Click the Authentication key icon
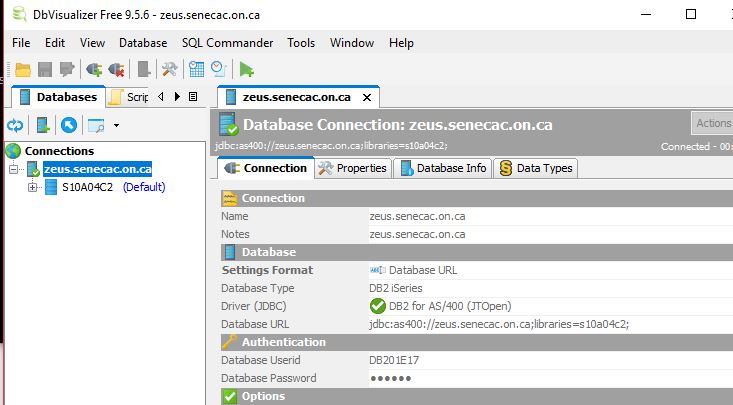This screenshot has width=733, height=405. (229, 342)
